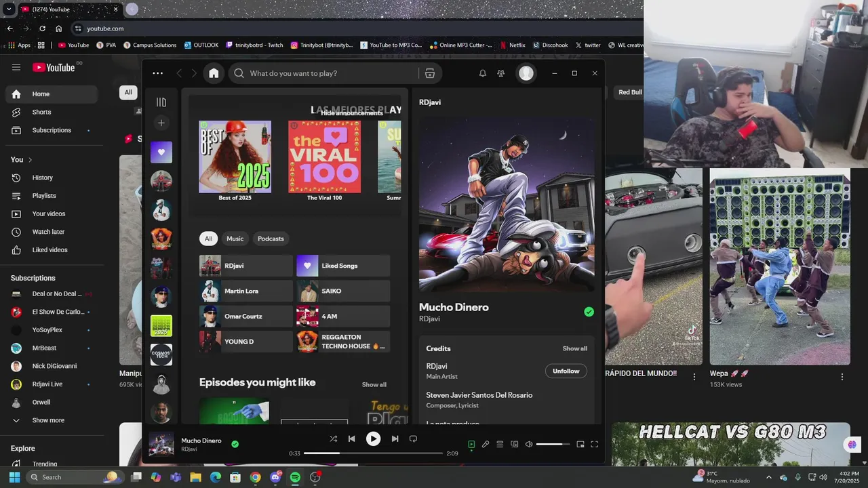Adjust the Spotify volume slider
This screenshot has height=488, width=868.
tap(553, 445)
